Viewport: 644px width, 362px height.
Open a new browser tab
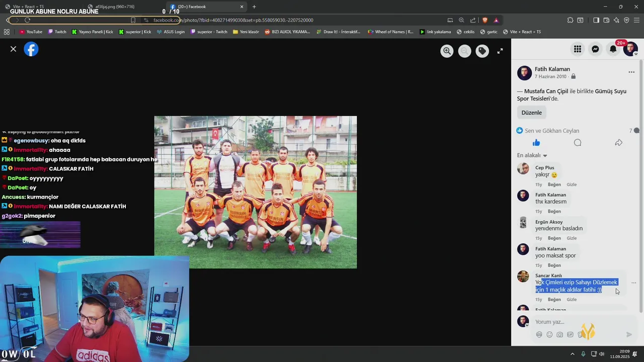coord(254,7)
